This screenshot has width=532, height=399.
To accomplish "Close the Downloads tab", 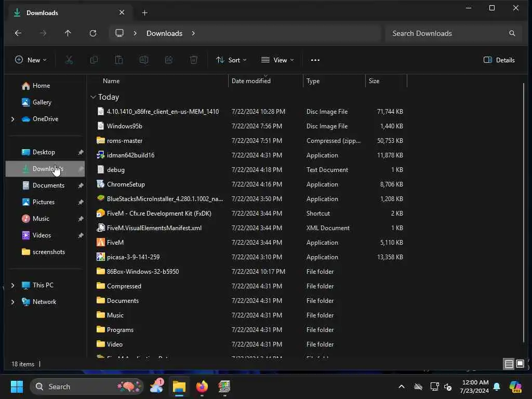I will click(122, 12).
